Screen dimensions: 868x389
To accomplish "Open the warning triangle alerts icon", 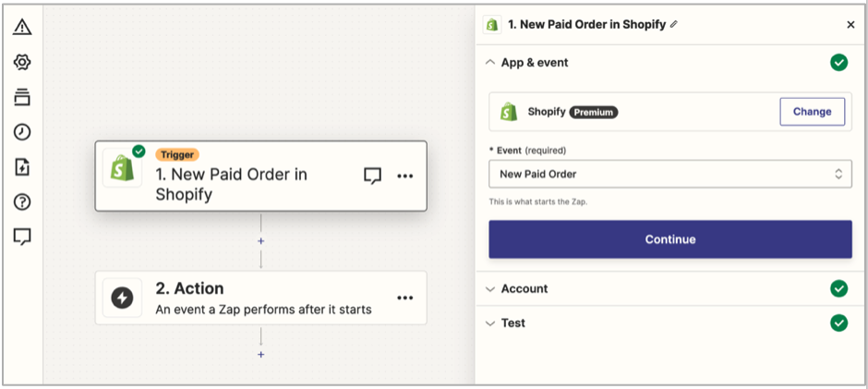I will [x=22, y=27].
